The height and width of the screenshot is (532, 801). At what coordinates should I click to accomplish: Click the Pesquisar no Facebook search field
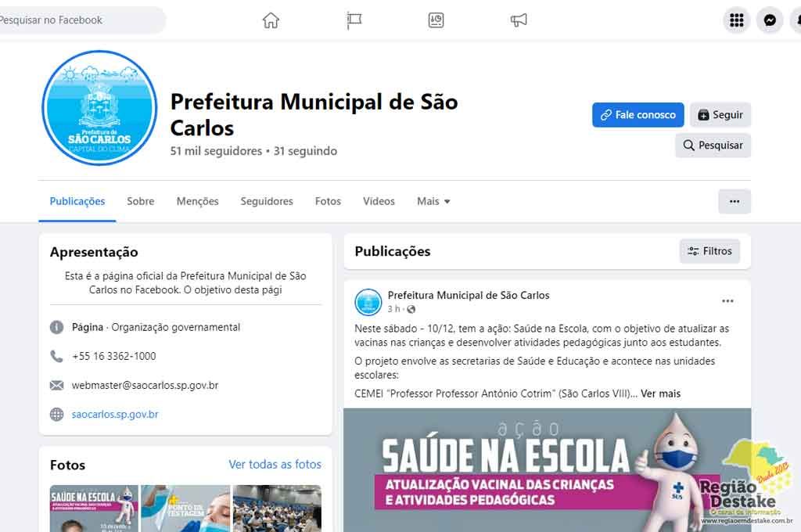tap(78, 20)
